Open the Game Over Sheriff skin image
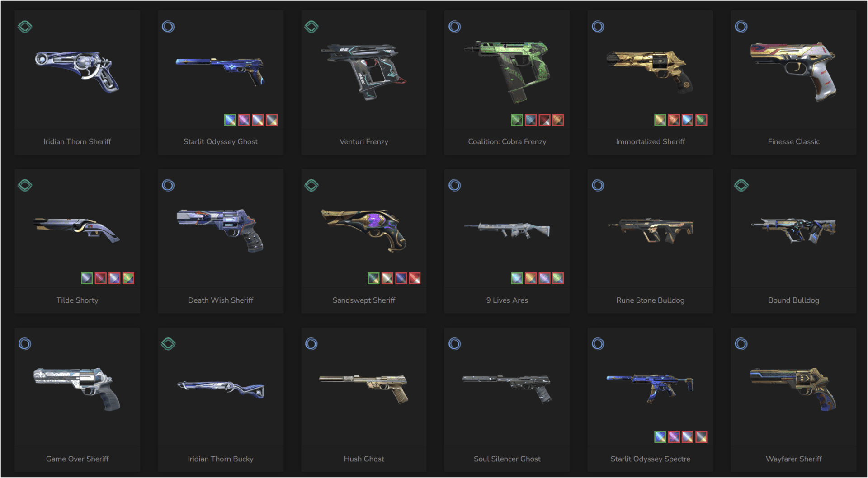This screenshot has height=478, width=868. [x=77, y=389]
